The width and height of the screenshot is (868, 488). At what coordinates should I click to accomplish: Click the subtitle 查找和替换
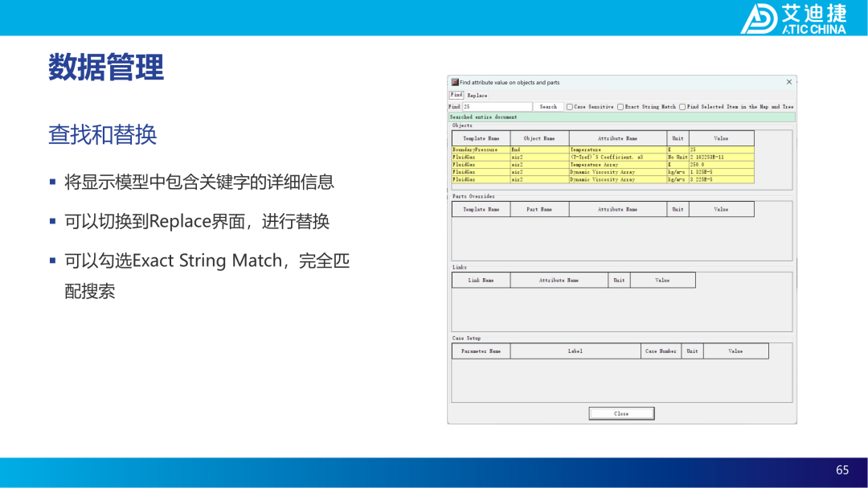coord(102,134)
